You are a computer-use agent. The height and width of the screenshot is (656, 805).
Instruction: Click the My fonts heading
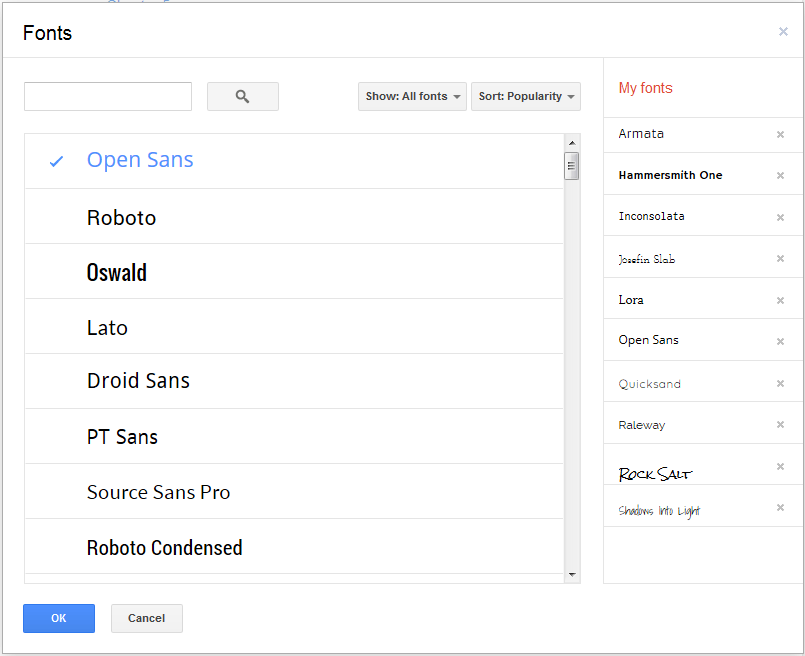pos(645,88)
